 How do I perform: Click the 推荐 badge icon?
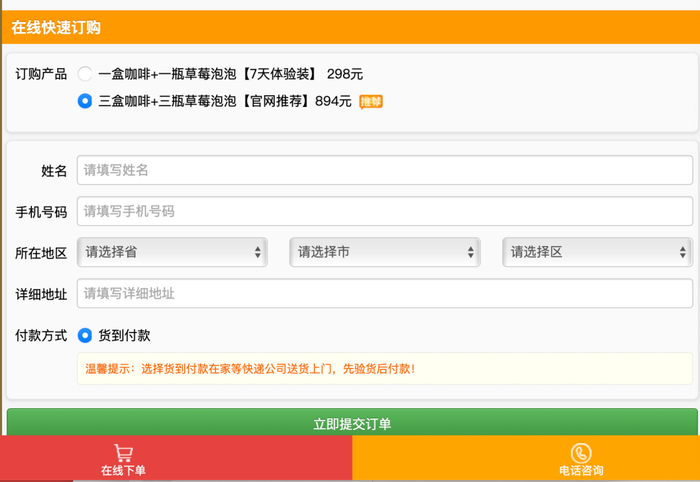[x=371, y=102]
